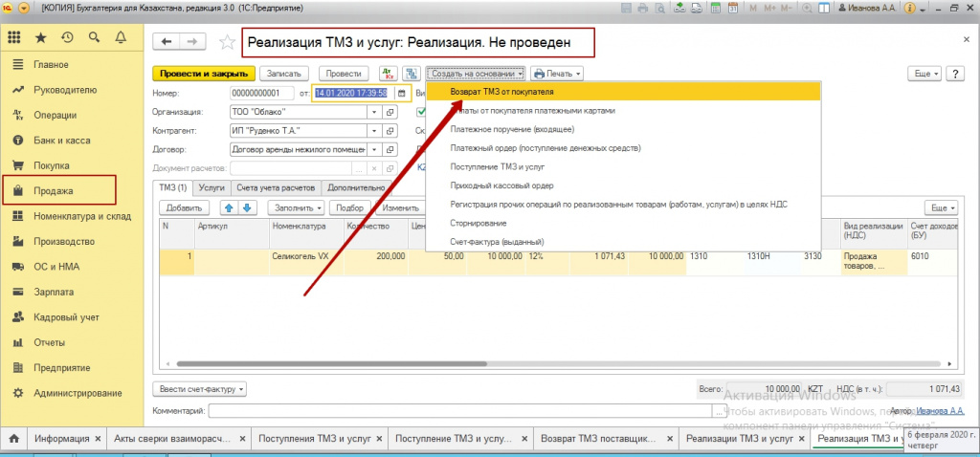Viewport: 980px width, 457px height.
Task: Choose Платежный ордер (поступление денежных средств)
Action: tap(623, 148)
